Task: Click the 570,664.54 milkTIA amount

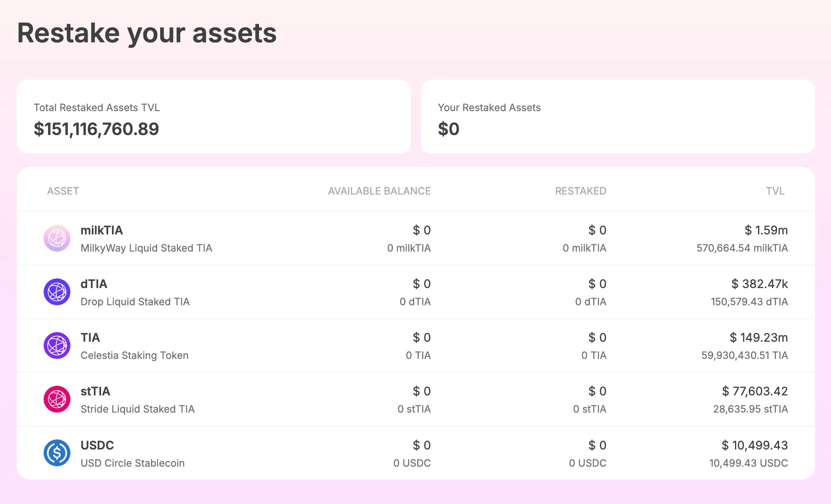Action: pyautogui.click(x=742, y=248)
